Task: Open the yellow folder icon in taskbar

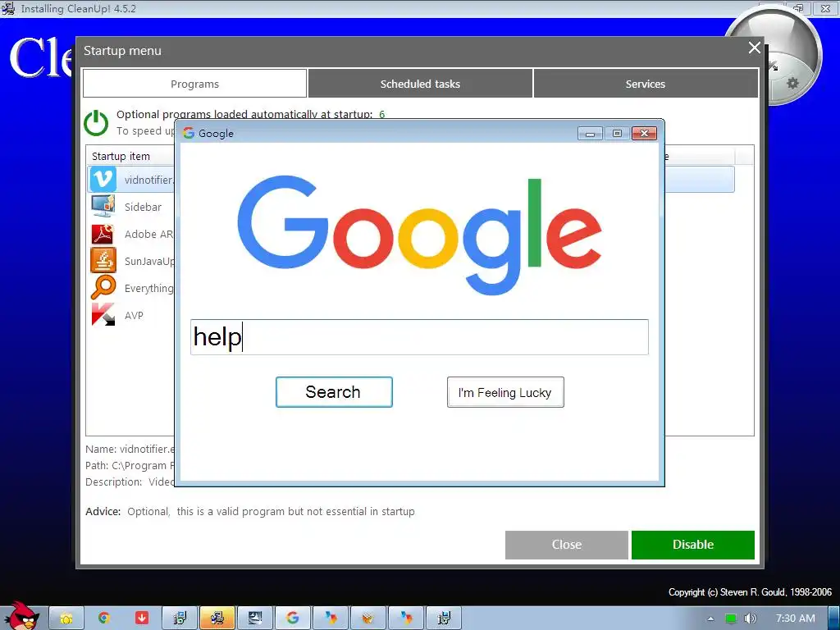Action: (x=66, y=619)
